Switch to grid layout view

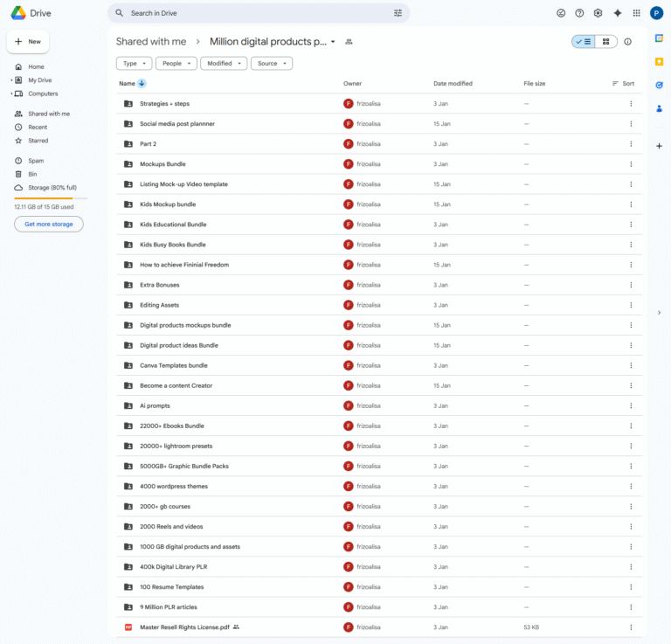coord(605,41)
